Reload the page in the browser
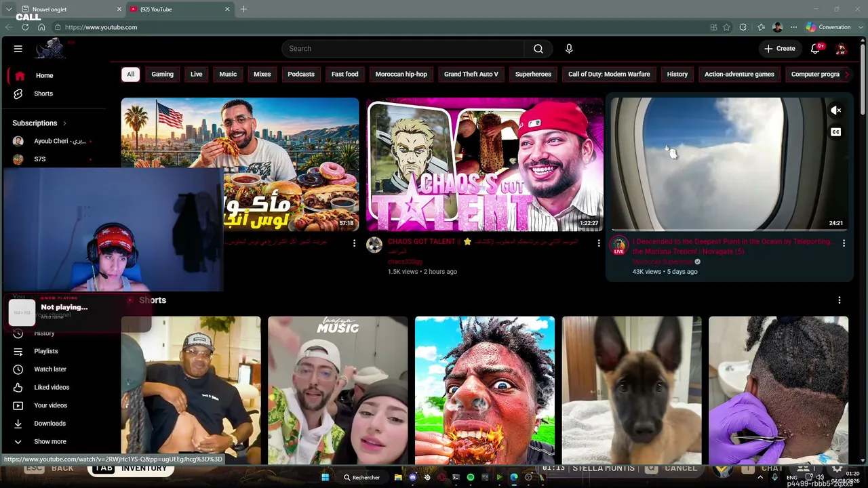Screen dimensions: 868x488 pos(25,27)
